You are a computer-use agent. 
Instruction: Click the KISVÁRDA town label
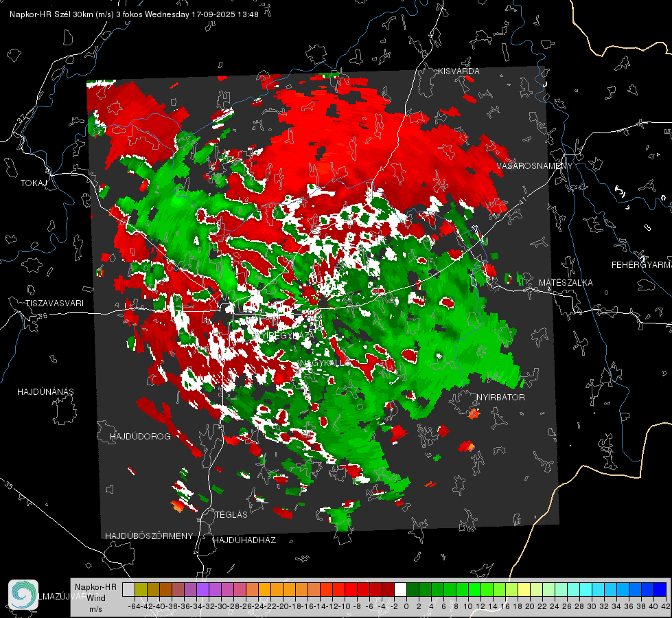459,71
